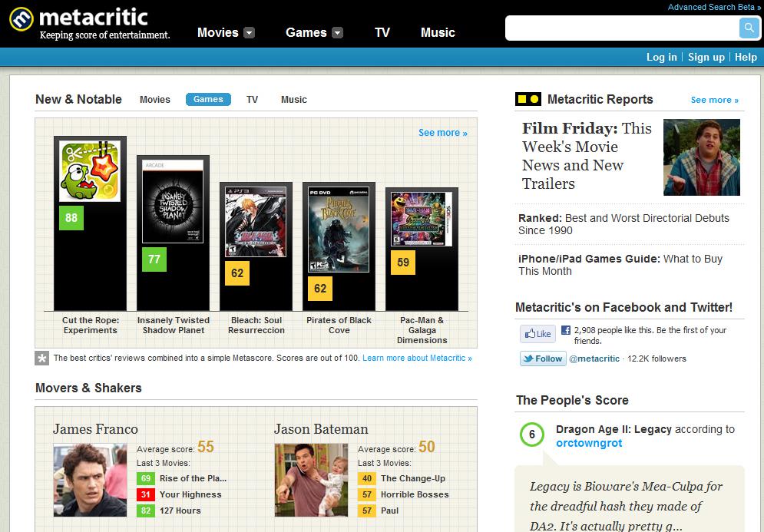
Task: Click the green '88' Metascore badge
Action: click(70, 219)
